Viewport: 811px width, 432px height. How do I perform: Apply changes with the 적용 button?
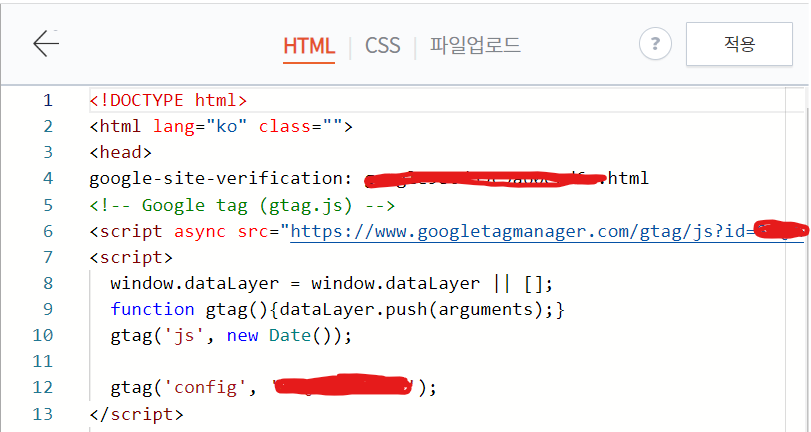pos(739,44)
